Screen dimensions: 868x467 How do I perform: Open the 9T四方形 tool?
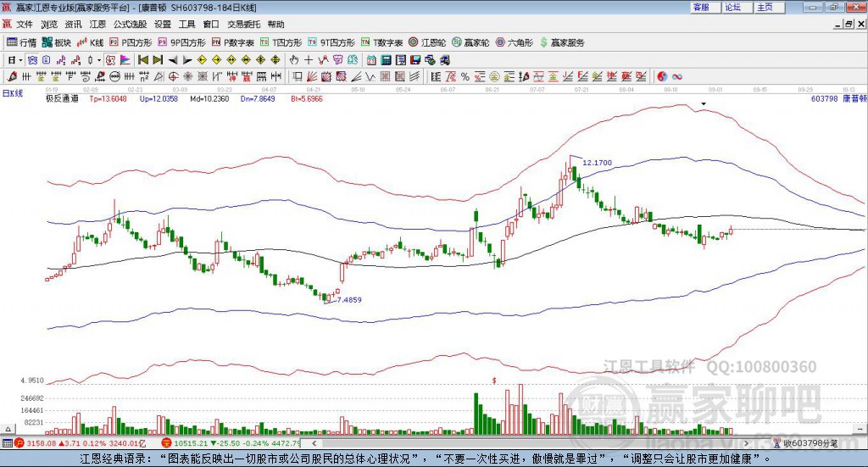coord(331,42)
